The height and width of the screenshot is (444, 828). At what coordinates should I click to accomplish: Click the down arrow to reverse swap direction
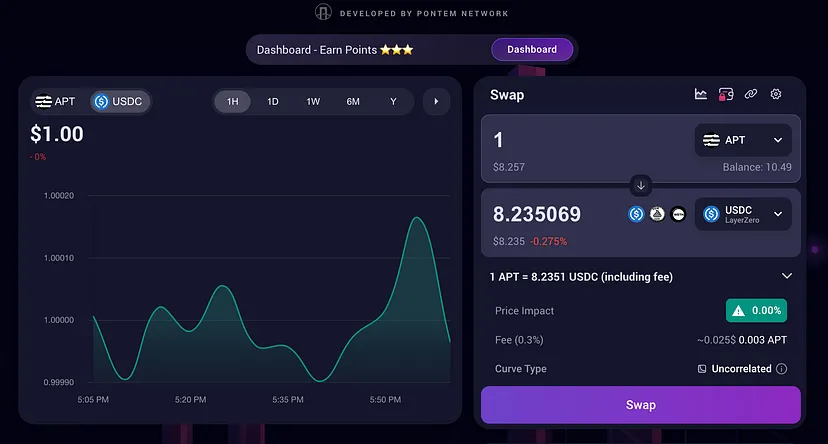[641, 185]
